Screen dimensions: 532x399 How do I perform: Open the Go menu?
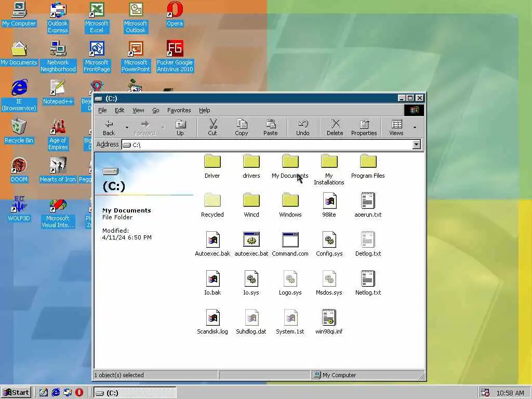[x=156, y=110]
